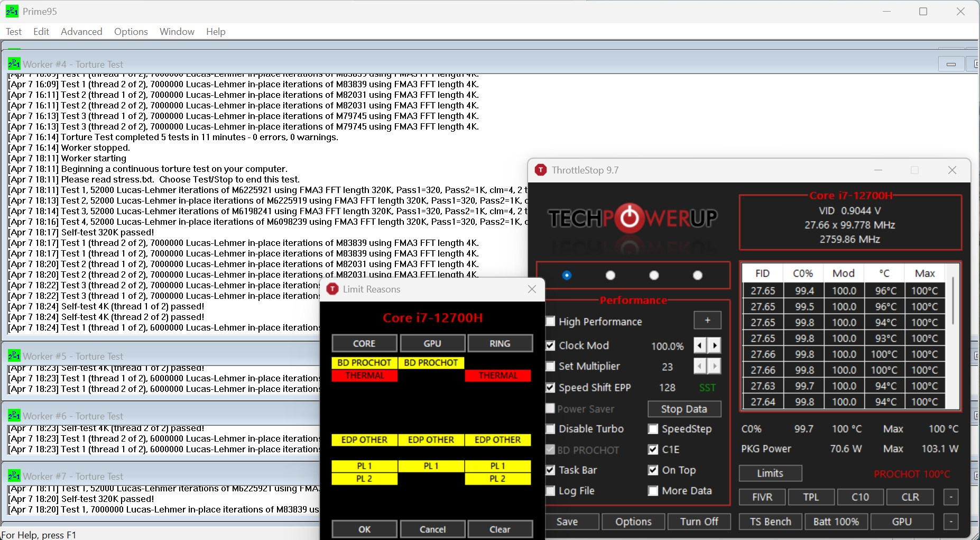This screenshot has height=540, width=980.
Task: Click Clear in Limit Reasons dialog
Action: click(500, 529)
